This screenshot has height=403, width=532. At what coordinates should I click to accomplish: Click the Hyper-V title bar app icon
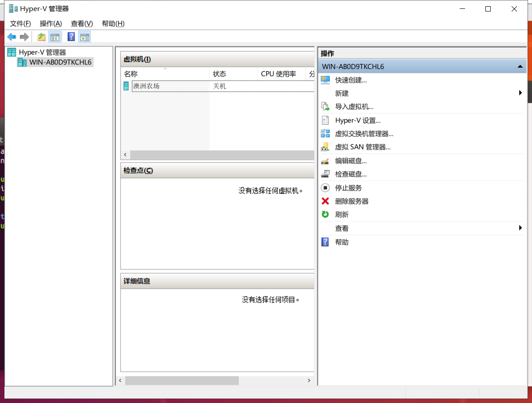point(13,8)
